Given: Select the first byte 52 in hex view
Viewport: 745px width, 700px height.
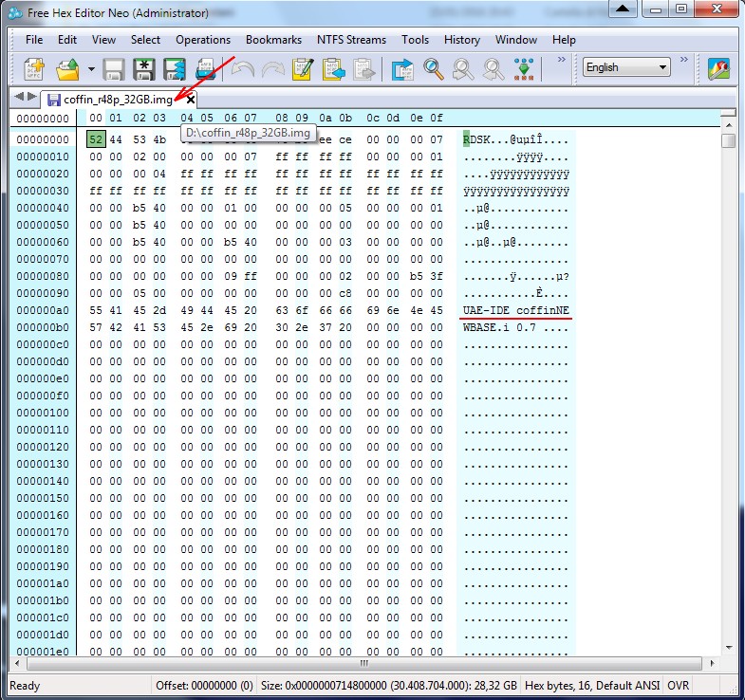Looking at the screenshot, I should [x=97, y=139].
